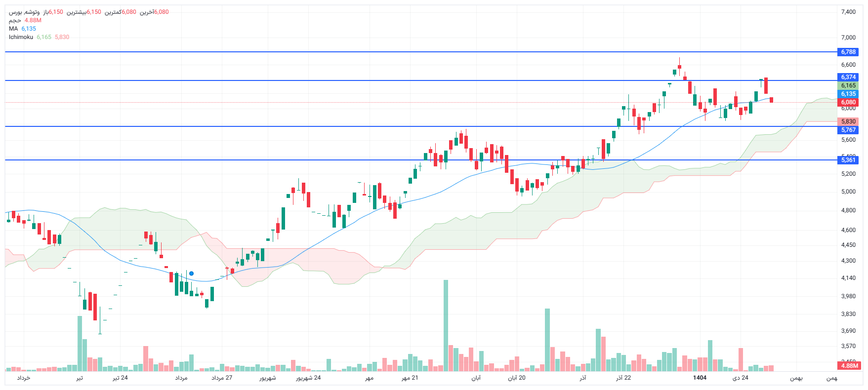
Task: Click the tallest volume bar on chart
Action: (x=446, y=325)
